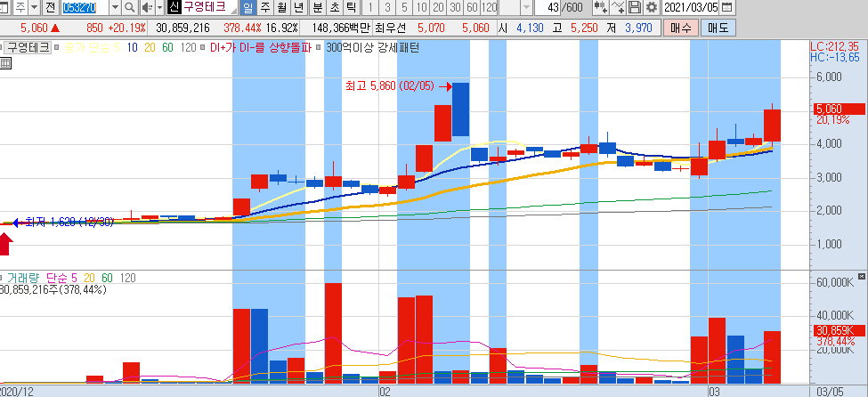Click green 60-day moving average legend
Viewport: 868px width, 397px height.
167,48
